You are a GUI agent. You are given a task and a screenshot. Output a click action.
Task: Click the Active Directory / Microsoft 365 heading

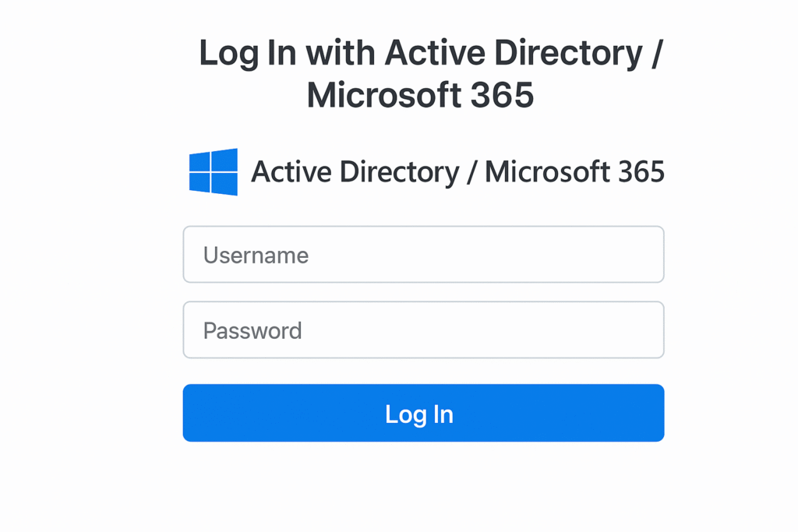point(457,172)
